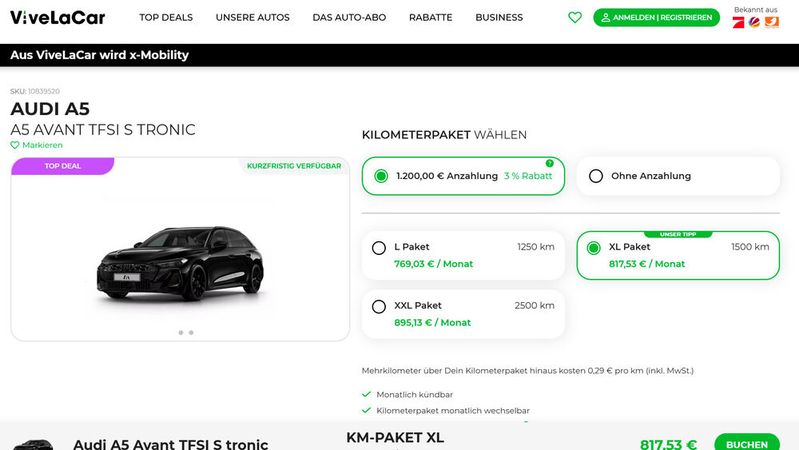Select the XL Paket 1500 km
Image resolution: width=799 pixels, height=450 pixels.
(678, 255)
